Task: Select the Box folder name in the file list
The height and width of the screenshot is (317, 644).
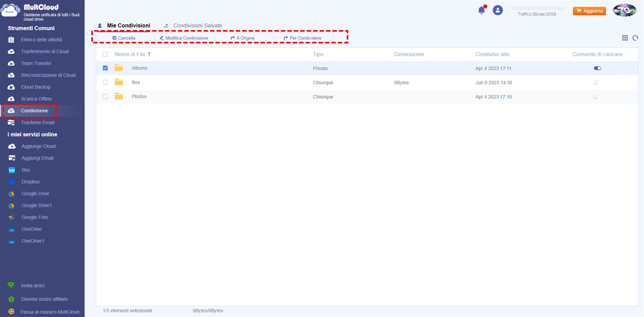Action: [x=136, y=83]
